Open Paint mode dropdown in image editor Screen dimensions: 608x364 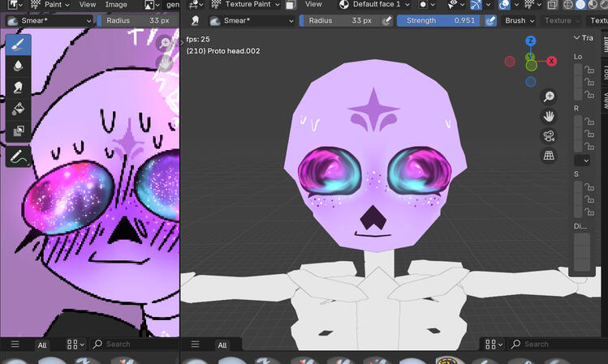[50, 5]
